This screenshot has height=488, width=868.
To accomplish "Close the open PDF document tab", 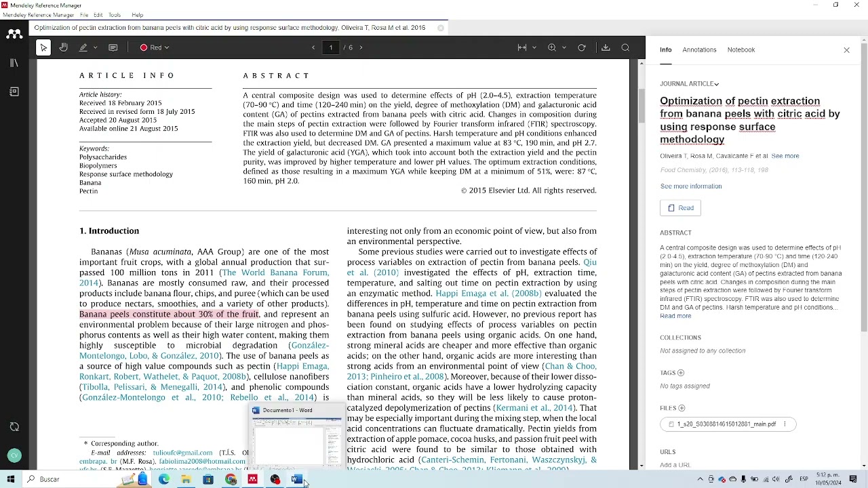I will tap(441, 28).
